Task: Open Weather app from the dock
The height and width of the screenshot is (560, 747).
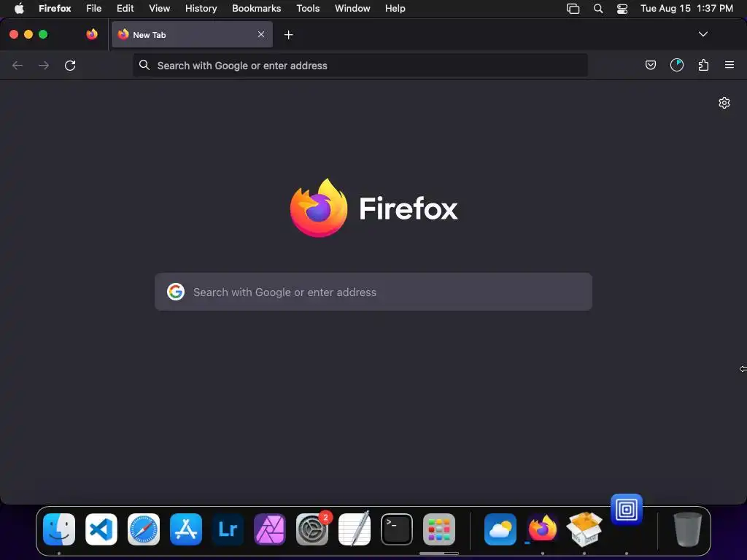Action: 500,529
